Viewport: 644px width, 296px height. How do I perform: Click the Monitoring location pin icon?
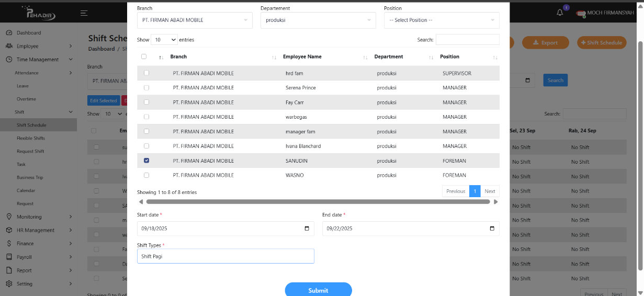pos(9,217)
